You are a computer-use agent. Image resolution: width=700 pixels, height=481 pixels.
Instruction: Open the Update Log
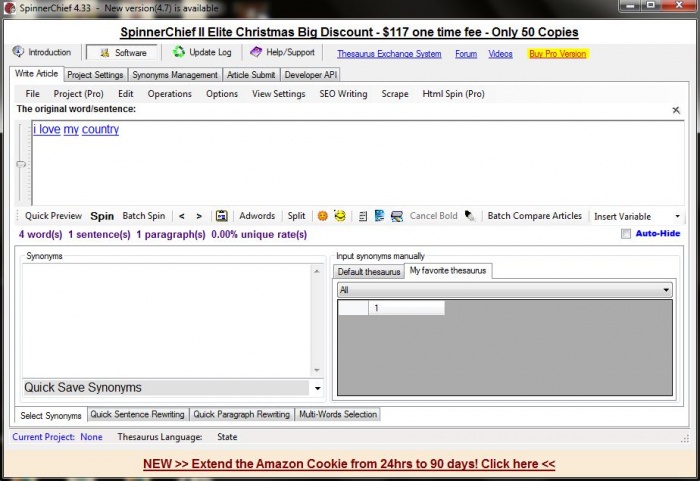[x=202, y=52]
